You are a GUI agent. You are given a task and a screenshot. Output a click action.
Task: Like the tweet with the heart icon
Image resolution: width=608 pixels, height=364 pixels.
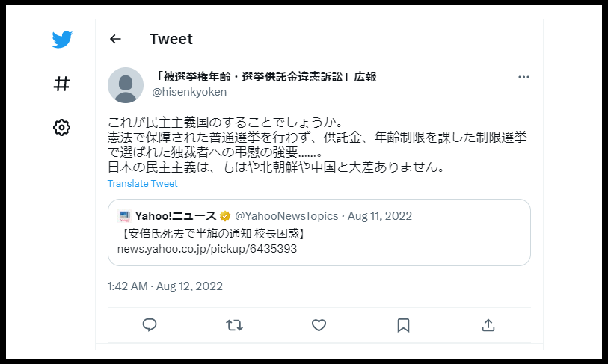(319, 325)
